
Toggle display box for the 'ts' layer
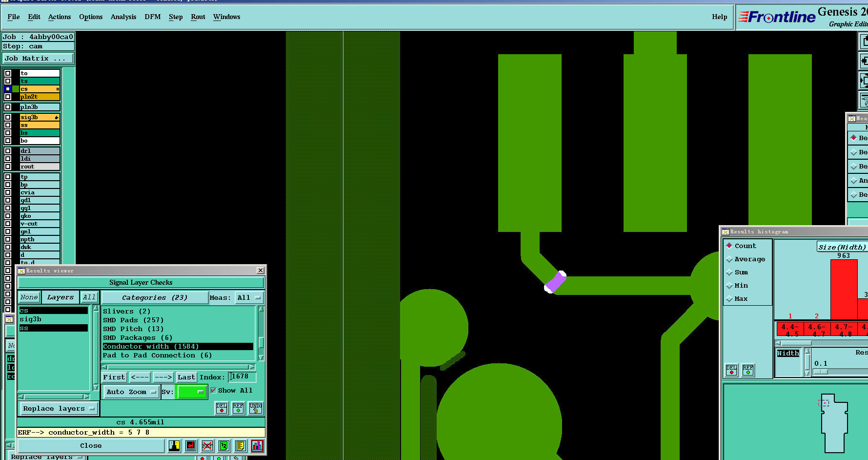(x=8, y=81)
